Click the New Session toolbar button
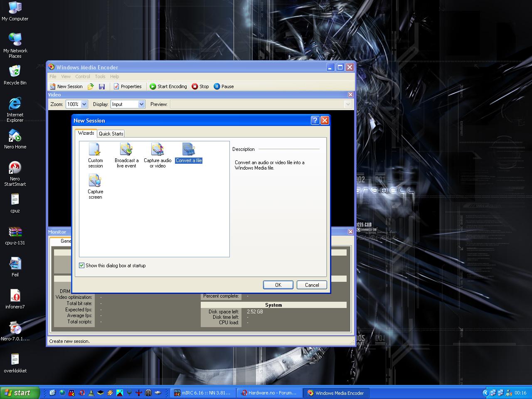The image size is (532, 399). (x=66, y=86)
